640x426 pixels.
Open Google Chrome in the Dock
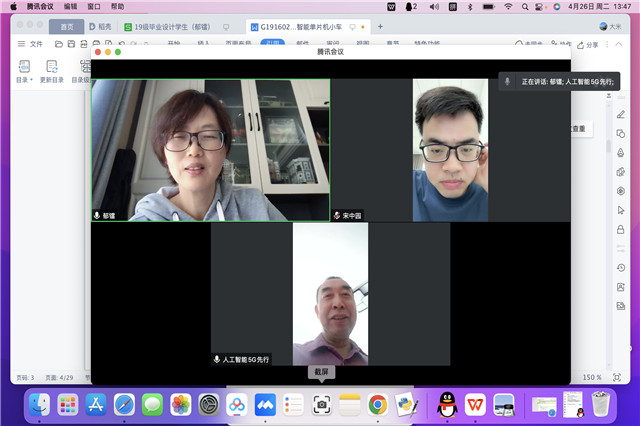click(377, 404)
